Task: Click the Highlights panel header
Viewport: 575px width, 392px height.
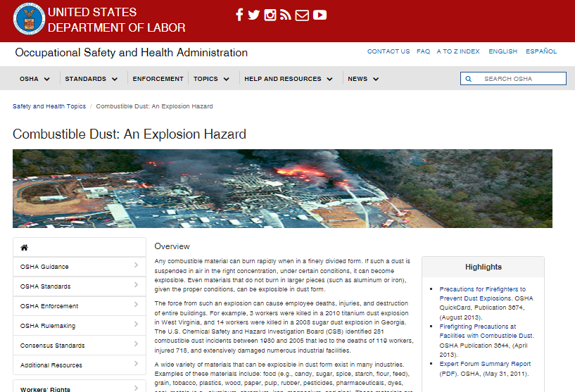Action: pyautogui.click(x=483, y=267)
